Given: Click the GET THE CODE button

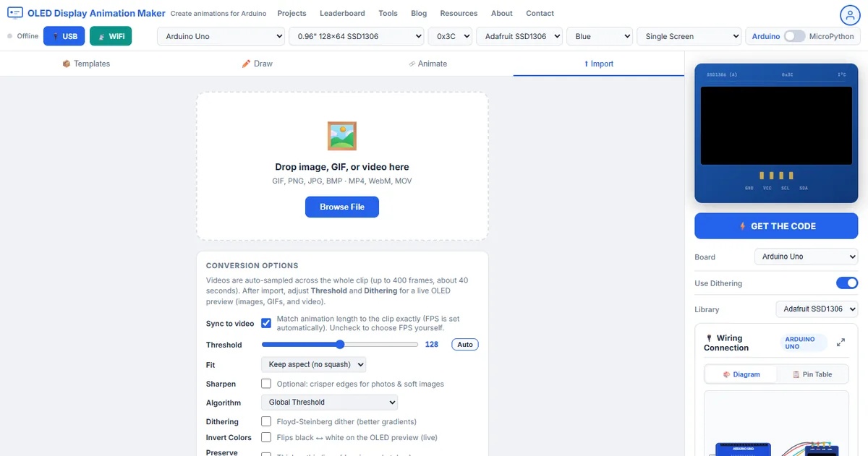Looking at the screenshot, I should pos(776,226).
